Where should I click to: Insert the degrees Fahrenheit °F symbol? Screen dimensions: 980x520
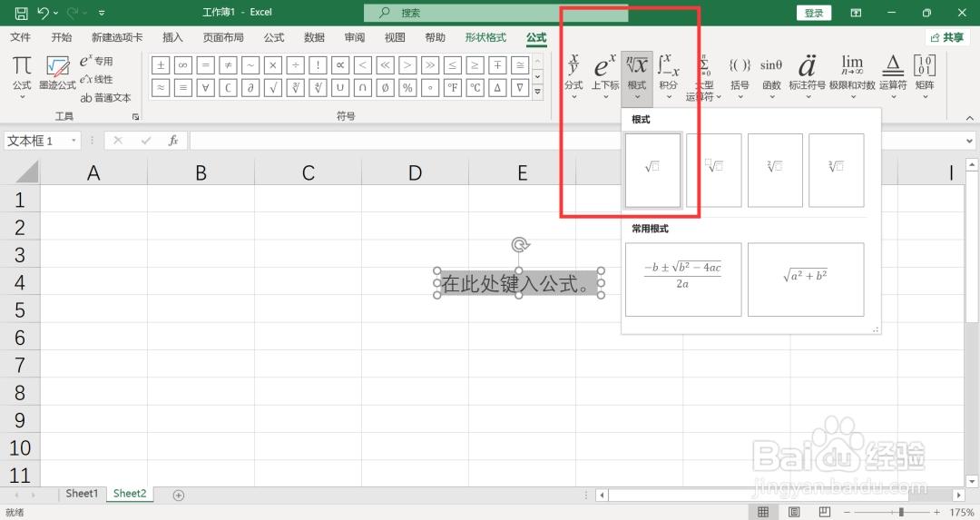coord(453,88)
